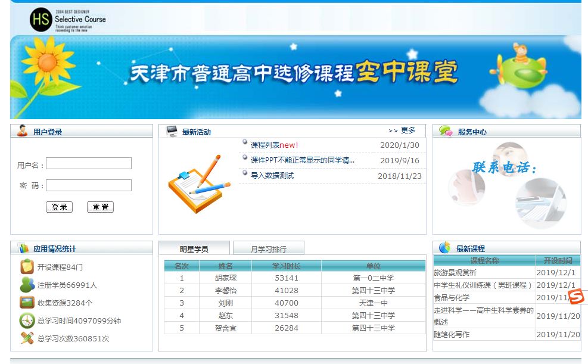
Task: Click the student name 刘刚
Action: pos(226,303)
